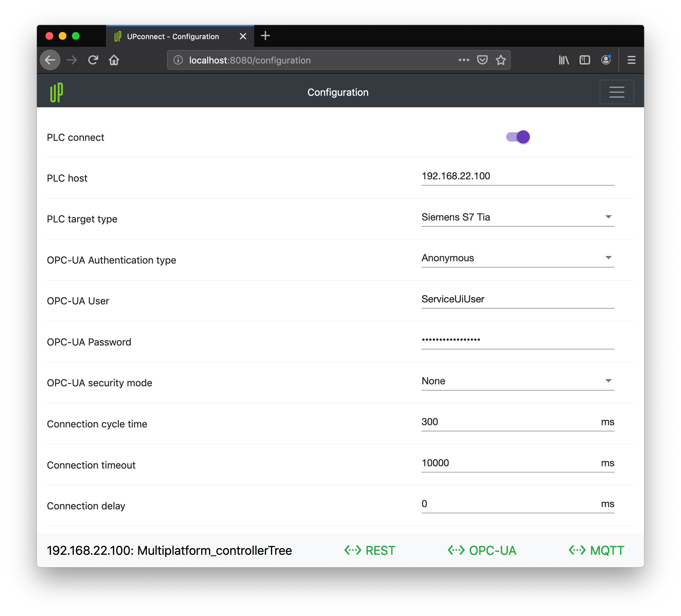Bookmark this page with star icon

pos(500,60)
